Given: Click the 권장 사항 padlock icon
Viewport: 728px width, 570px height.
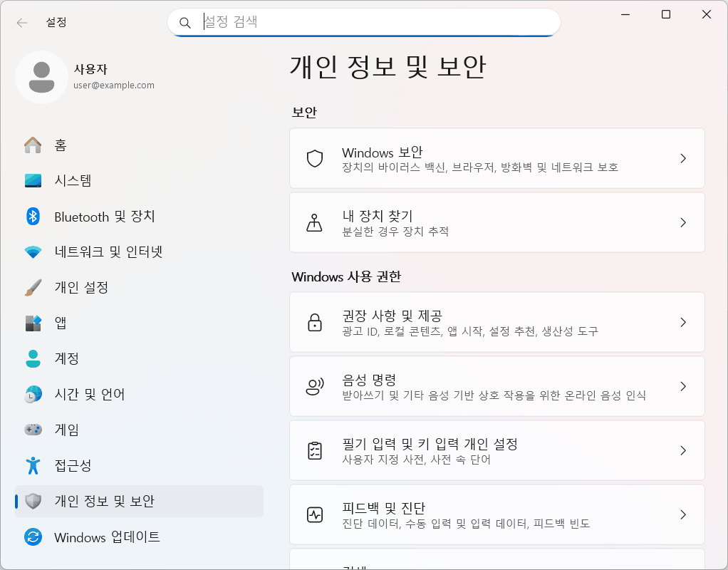Looking at the screenshot, I should (x=315, y=322).
